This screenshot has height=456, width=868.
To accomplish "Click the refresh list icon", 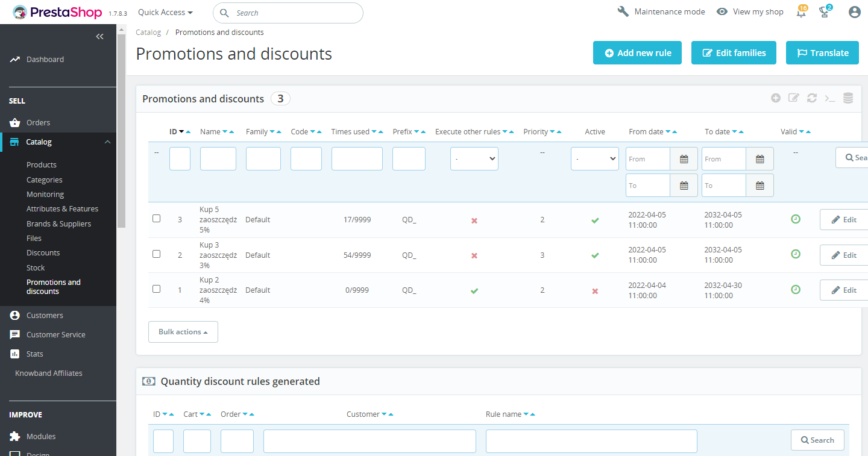I will [812, 98].
